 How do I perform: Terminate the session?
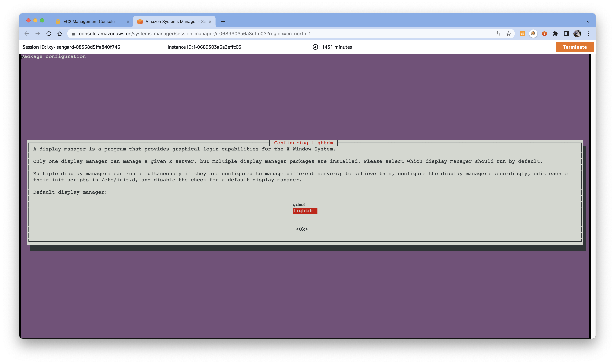tap(575, 47)
